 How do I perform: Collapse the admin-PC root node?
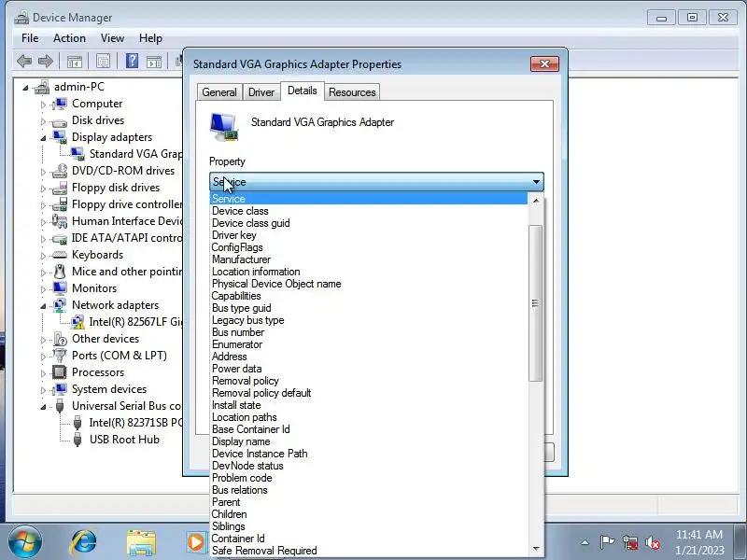tap(26, 88)
